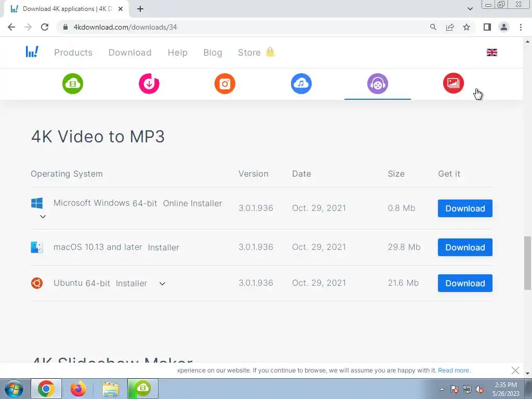Click the taskbar clock showing 2:35 PM
The height and width of the screenshot is (399, 532).
(x=506, y=389)
